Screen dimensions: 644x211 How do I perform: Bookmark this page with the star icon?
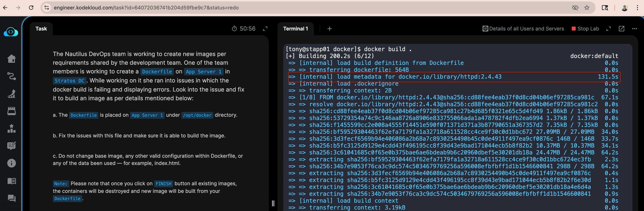(587, 7)
